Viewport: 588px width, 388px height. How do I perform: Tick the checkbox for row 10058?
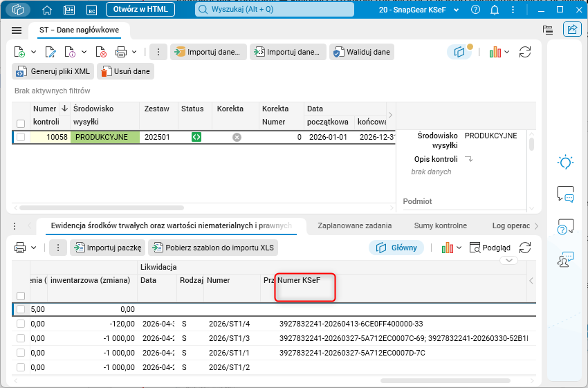pos(21,137)
